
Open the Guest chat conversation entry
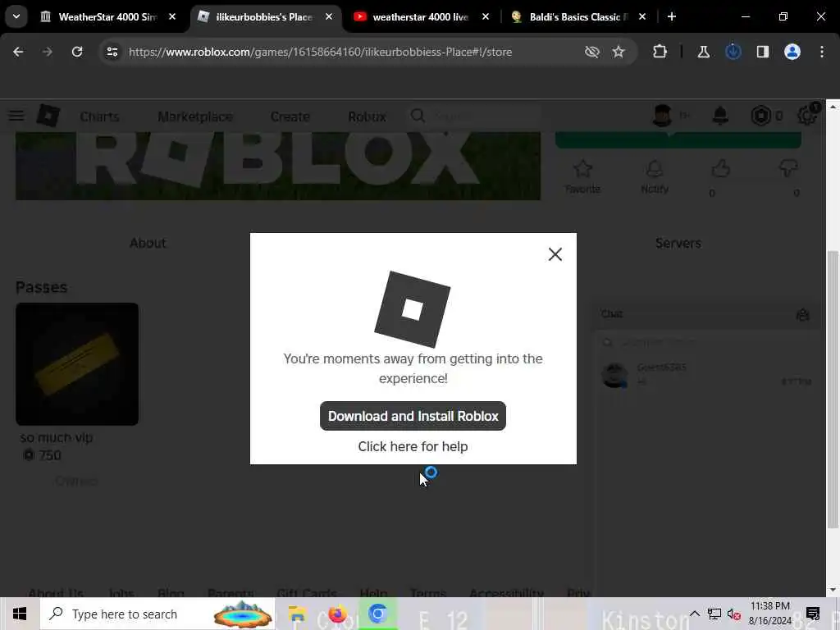click(x=707, y=374)
